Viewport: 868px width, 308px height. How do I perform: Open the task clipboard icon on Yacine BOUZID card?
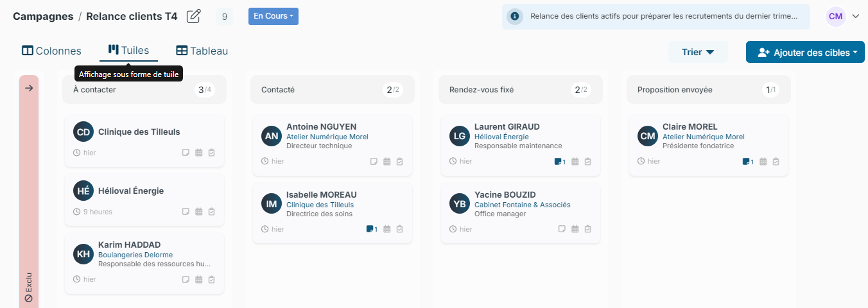click(x=587, y=229)
